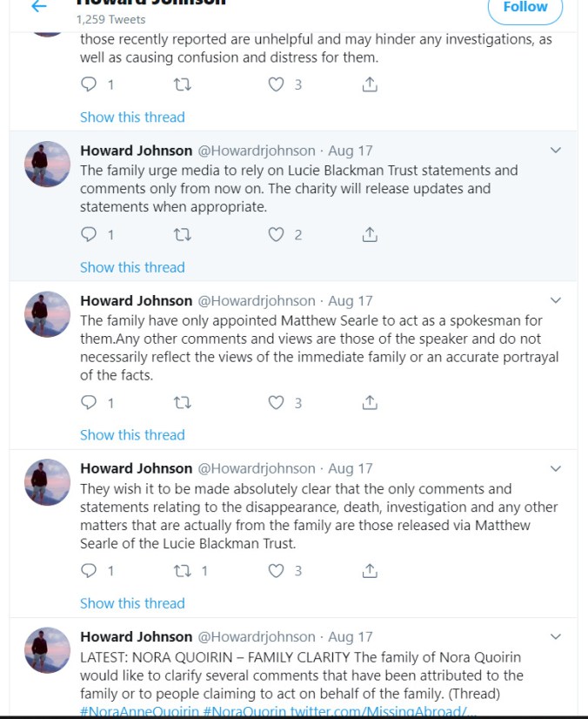Share the Matthew Searle spokesman tweet
The height and width of the screenshot is (719, 588).
click(370, 402)
